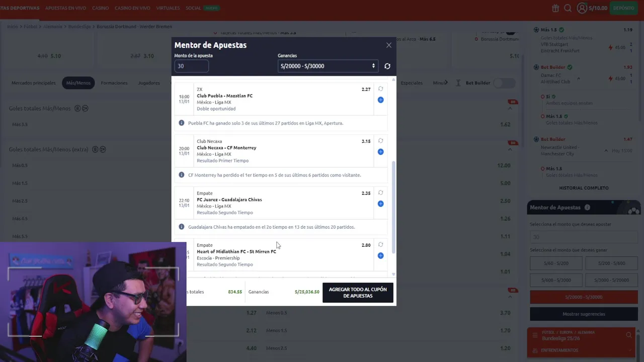644x362 pixels.
Task: Click info icon for Puebla FC statistic
Action: (182, 123)
